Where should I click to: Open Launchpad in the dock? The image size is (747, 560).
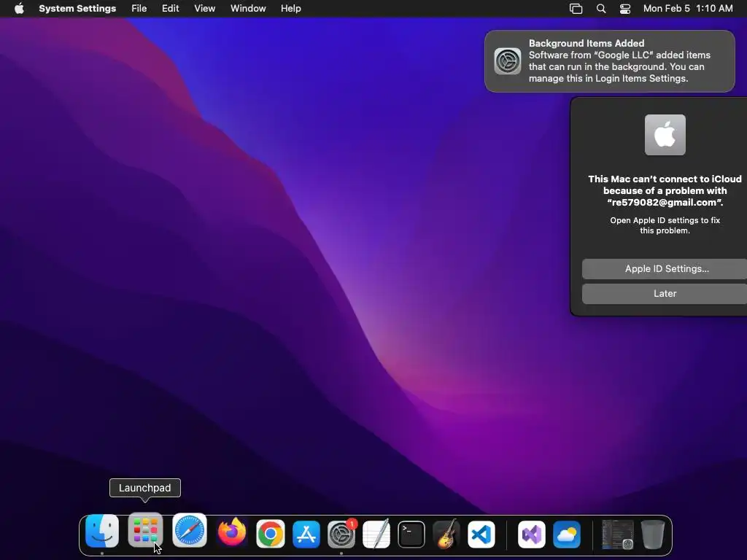[x=145, y=531]
